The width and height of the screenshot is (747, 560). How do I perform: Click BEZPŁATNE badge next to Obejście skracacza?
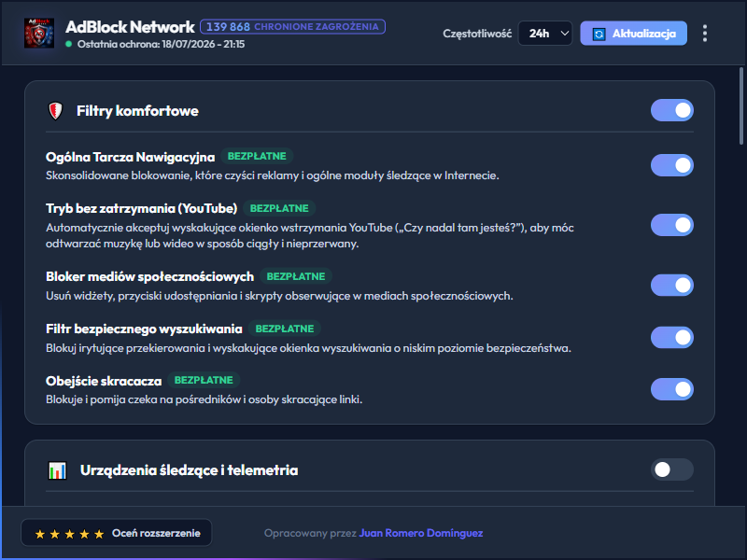pyautogui.click(x=204, y=381)
